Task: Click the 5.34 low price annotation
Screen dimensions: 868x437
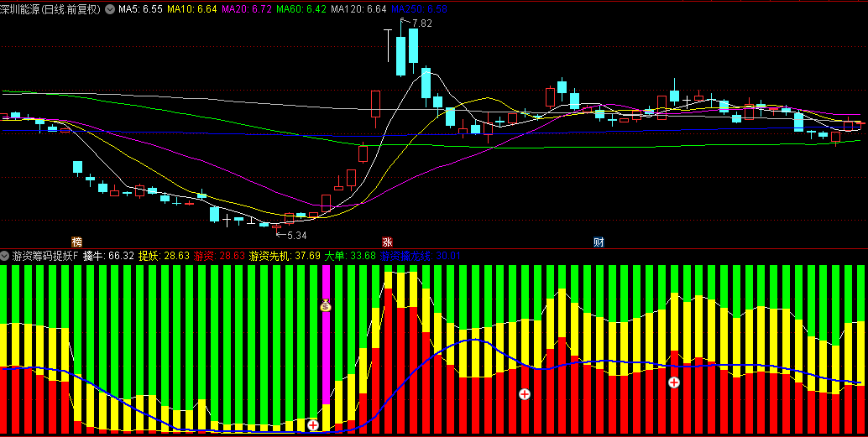Action: pyautogui.click(x=296, y=235)
